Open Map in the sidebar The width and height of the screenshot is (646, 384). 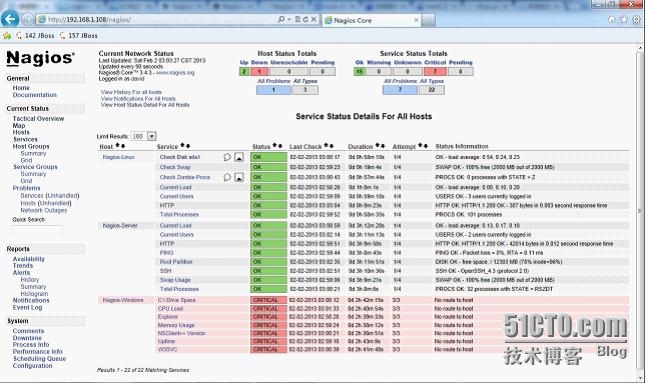pos(19,126)
